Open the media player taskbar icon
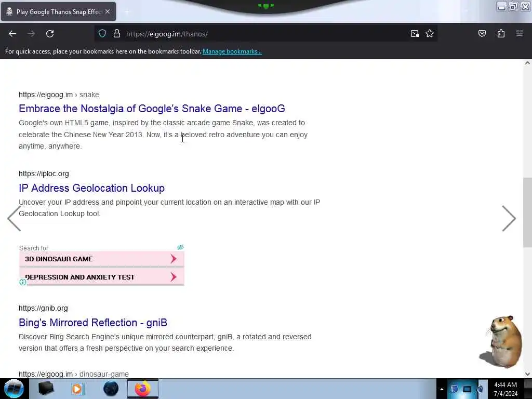The image size is (532, 399). pos(77,389)
